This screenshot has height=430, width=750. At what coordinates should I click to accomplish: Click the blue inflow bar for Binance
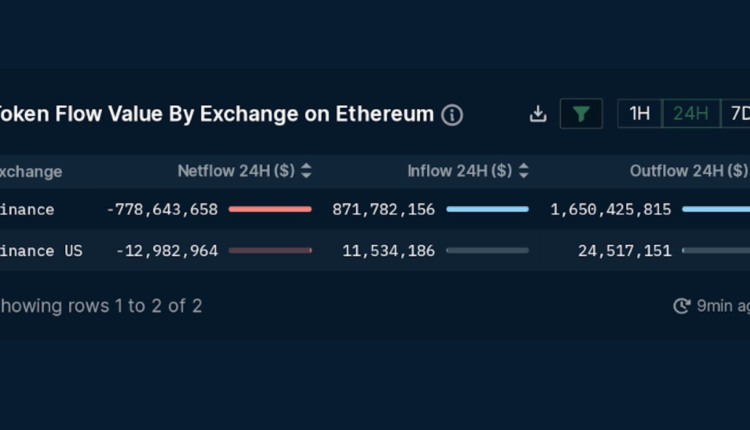coord(487,210)
